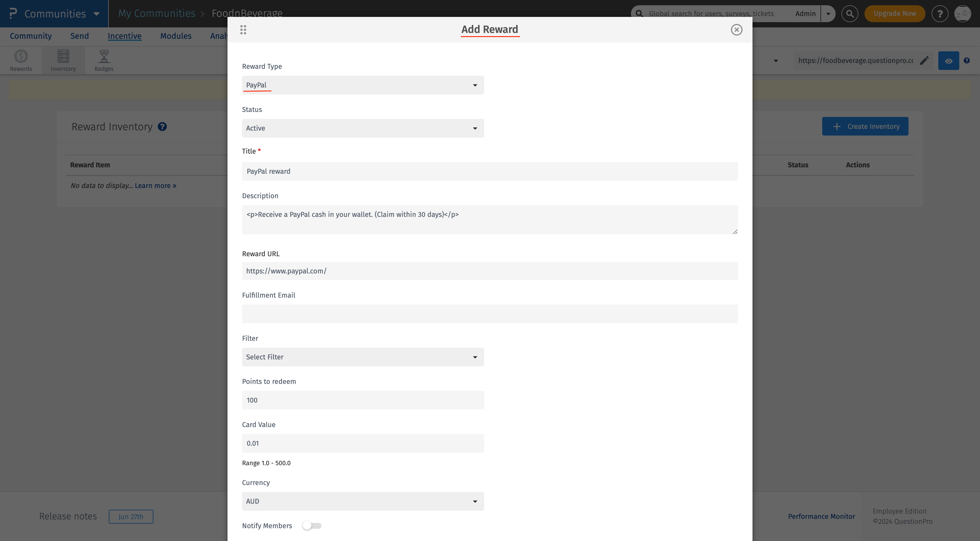The image size is (980, 541).
Task: Open the Status Active dropdown
Action: pos(363,128)
